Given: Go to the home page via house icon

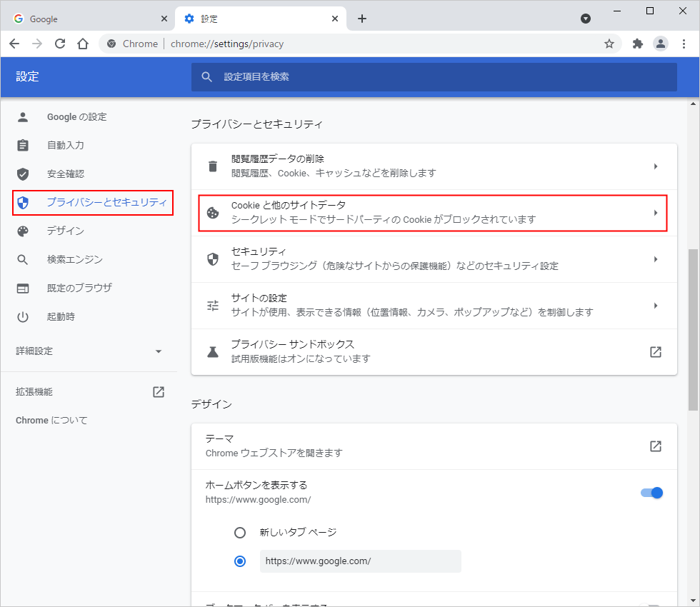Looking at the screenshot, I should [x=83, y=44].
